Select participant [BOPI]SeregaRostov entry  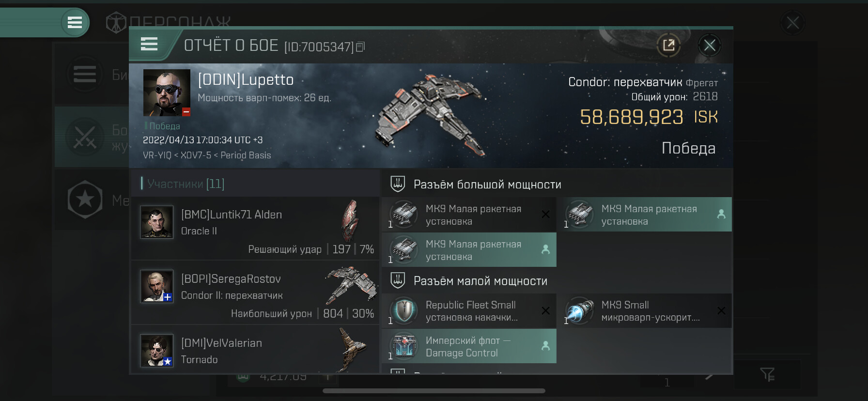pos(255,293)
